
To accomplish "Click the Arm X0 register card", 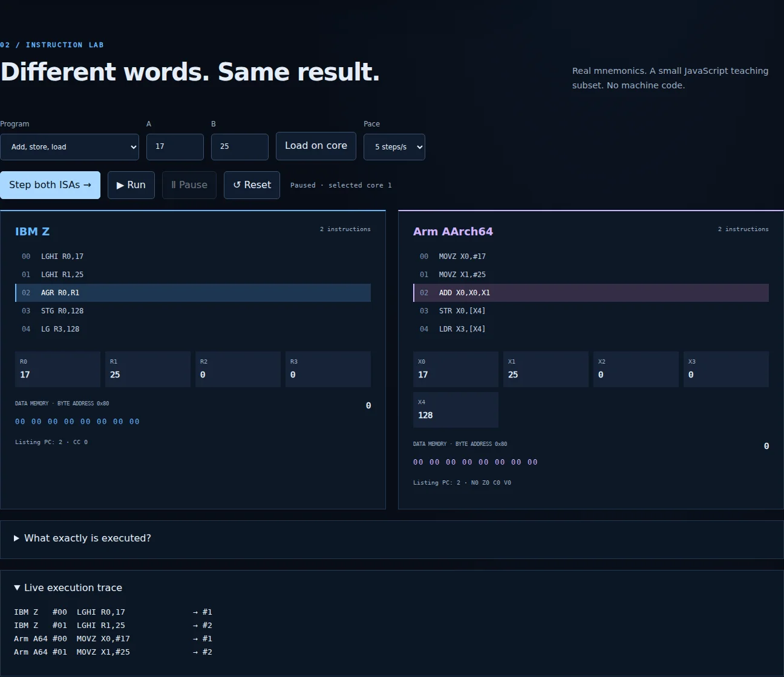I will (456, 369).
